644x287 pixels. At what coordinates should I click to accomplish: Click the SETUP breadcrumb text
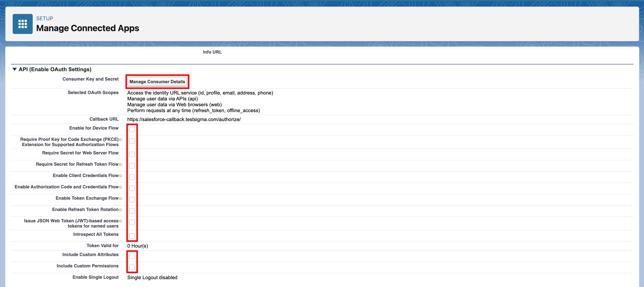click(44, 19)
